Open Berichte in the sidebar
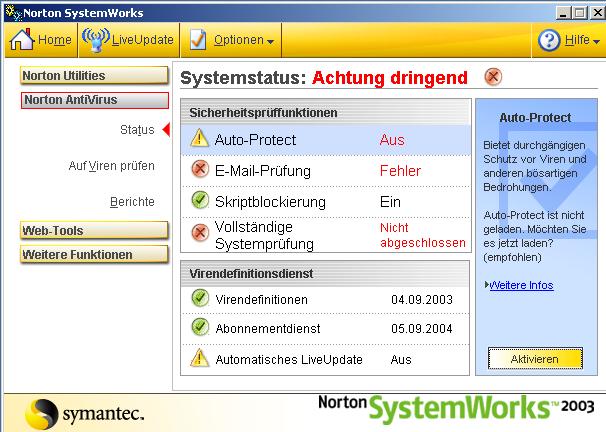Image resolution: width=606 pixels, height=432 pixels. click(x=132, y=202)
